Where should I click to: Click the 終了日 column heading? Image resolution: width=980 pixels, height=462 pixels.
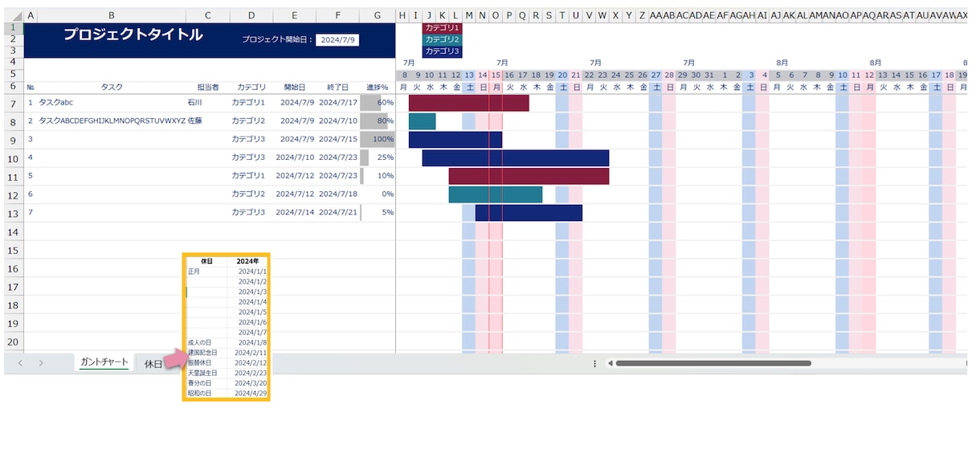pyautogui.click(x=338, y=87)
